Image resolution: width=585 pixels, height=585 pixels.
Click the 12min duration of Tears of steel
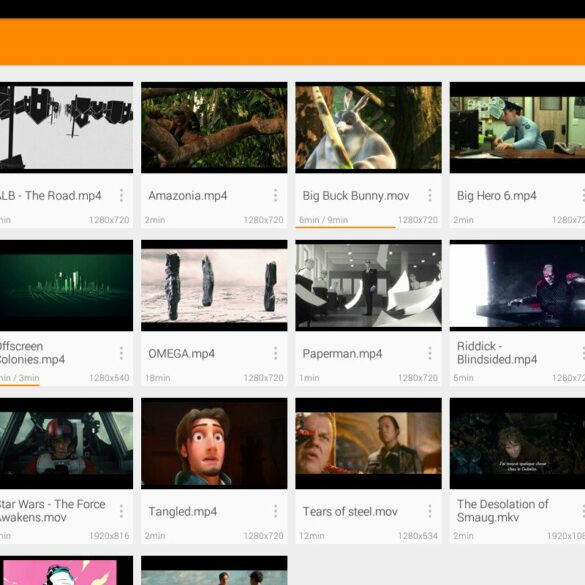pos(312,536)
